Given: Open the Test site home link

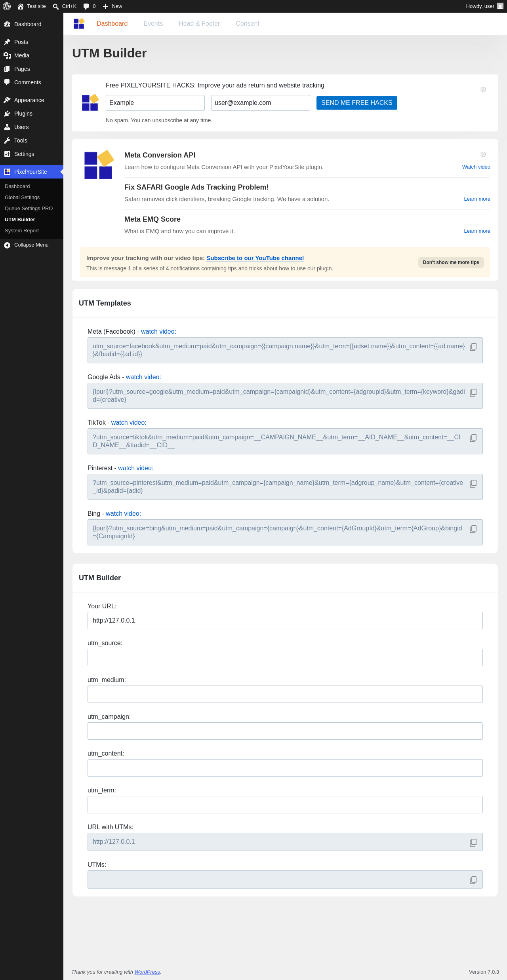Looking at the screenshot, I should click(32, 6).
